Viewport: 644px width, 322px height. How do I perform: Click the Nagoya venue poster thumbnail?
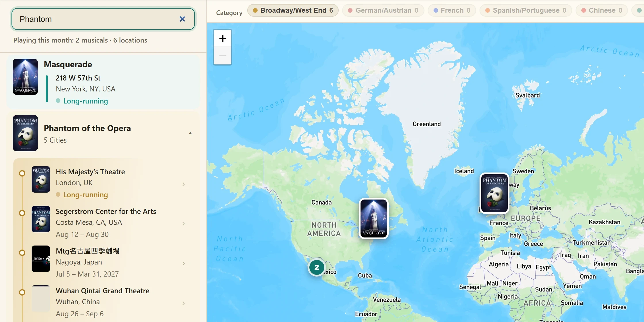[41, 259]
